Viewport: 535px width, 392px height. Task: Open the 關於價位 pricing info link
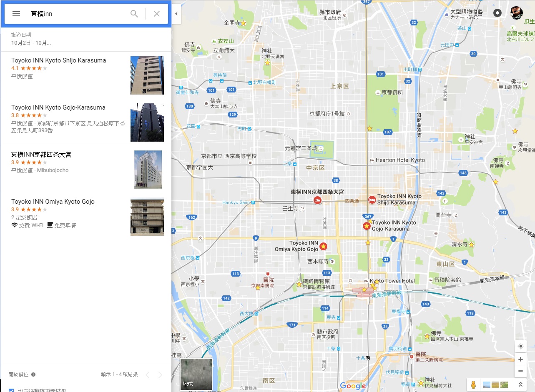tap(18, 374)
